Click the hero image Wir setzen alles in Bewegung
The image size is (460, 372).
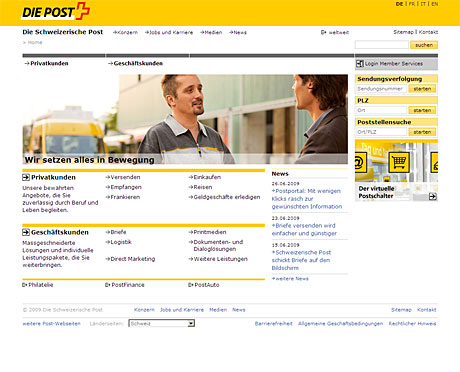pyautogui.click(x=185, y=119)
